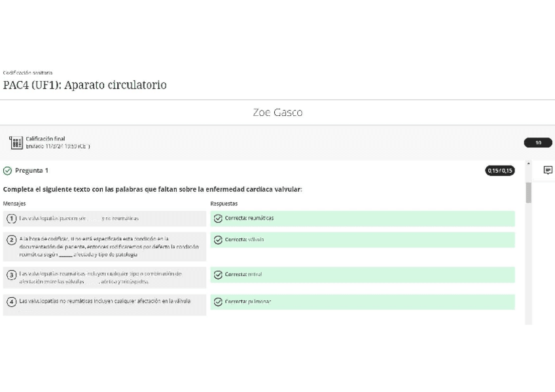Open the feedback comment icon
The image size is (555, 392).
[548, 170]
